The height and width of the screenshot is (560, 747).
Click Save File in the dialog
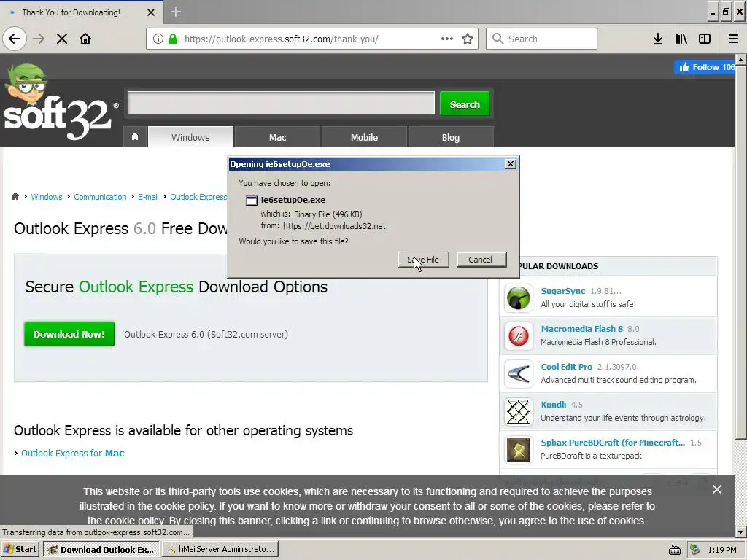pyautogui.click(x=423, y=260)
